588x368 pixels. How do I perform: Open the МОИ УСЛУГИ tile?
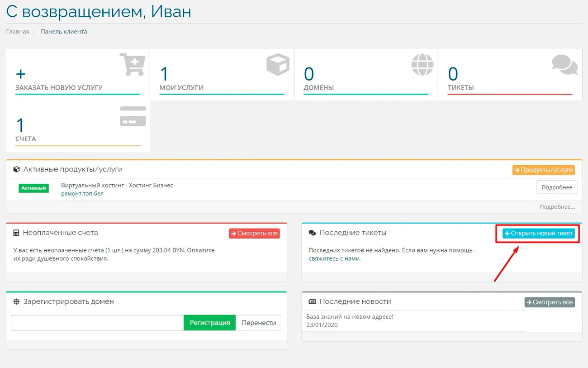click(x=222, y=75)
